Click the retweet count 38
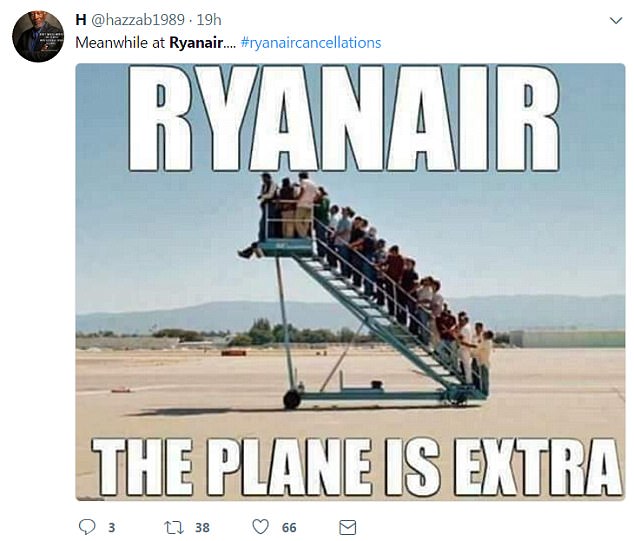 click(203, 526)
